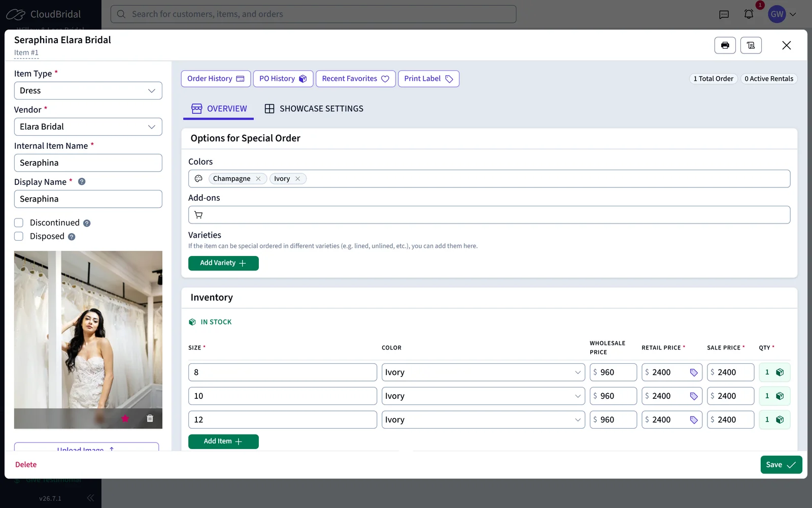
Task: Edit the size 12 field
Action: pyautogui.click(x=283, y=420)
